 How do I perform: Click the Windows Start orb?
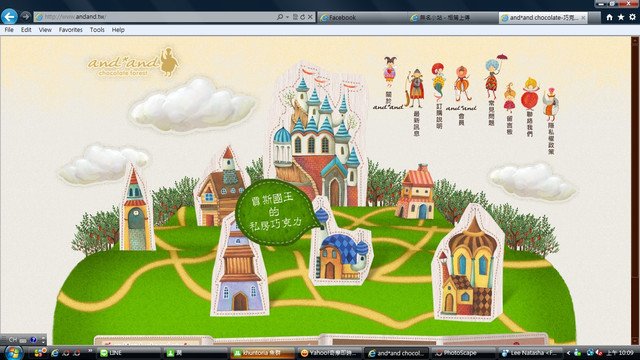tap(13, 353)
